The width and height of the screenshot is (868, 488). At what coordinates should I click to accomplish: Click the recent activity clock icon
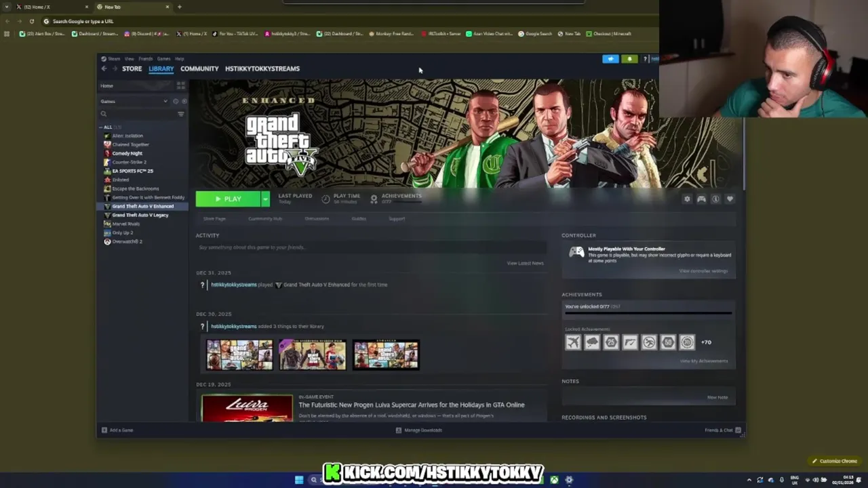(176, 101)
